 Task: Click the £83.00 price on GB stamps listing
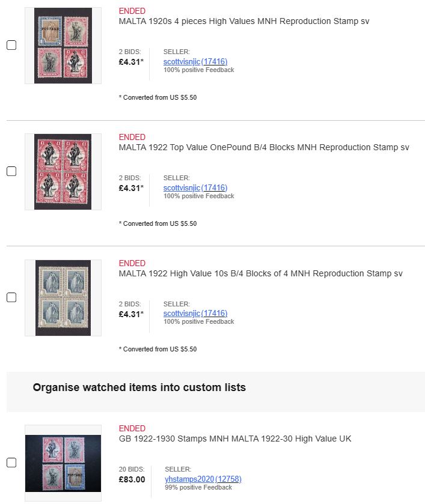coord(132,479)
